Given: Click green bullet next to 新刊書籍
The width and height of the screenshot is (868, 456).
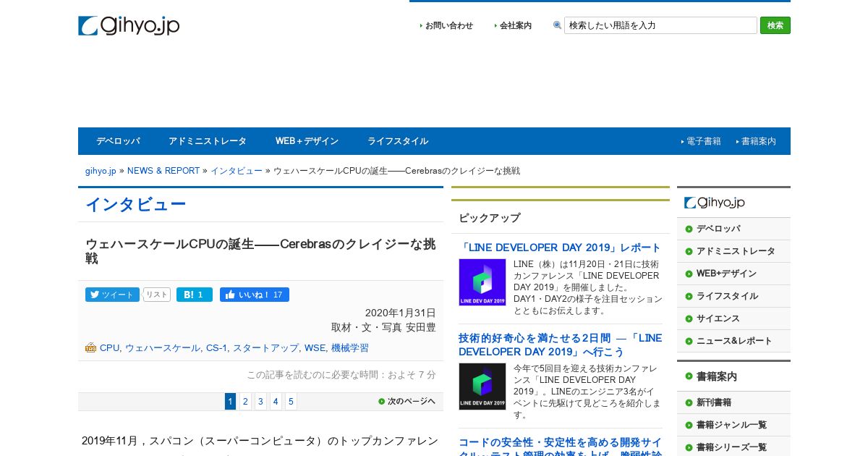Looking at the screenshot, I should click(x=689, y=402).
